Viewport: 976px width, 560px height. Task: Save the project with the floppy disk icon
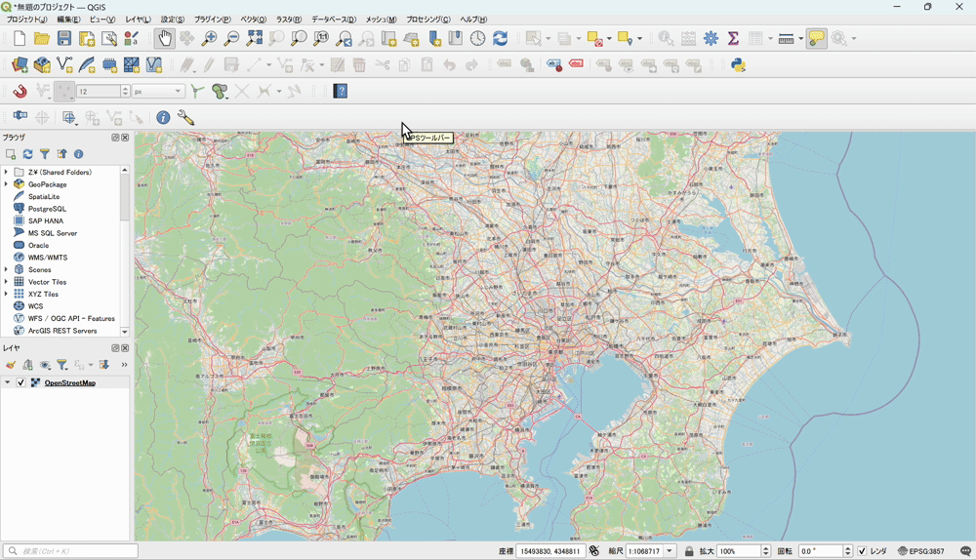(64, 39)
